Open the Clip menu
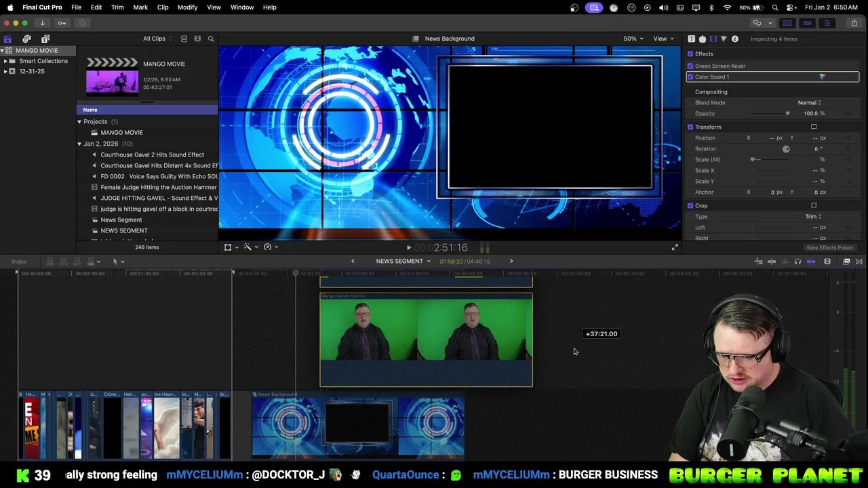The image size is (868, 488). 163,7
